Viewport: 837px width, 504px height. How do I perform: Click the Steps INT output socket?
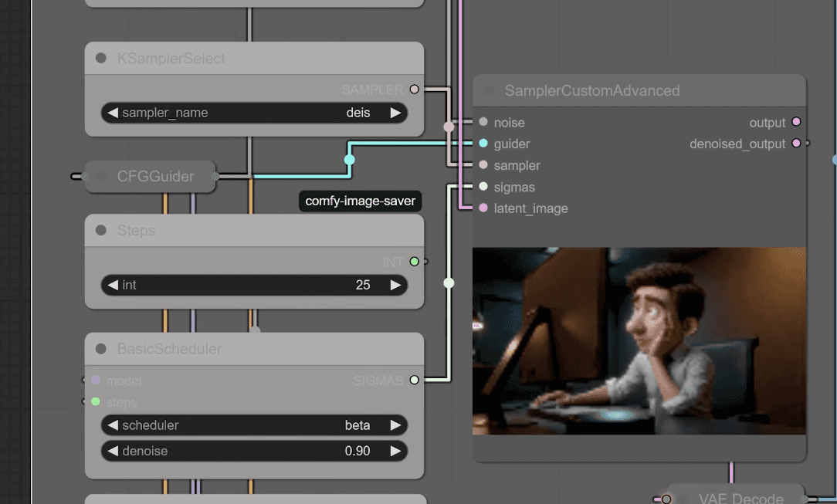(414, 262)
